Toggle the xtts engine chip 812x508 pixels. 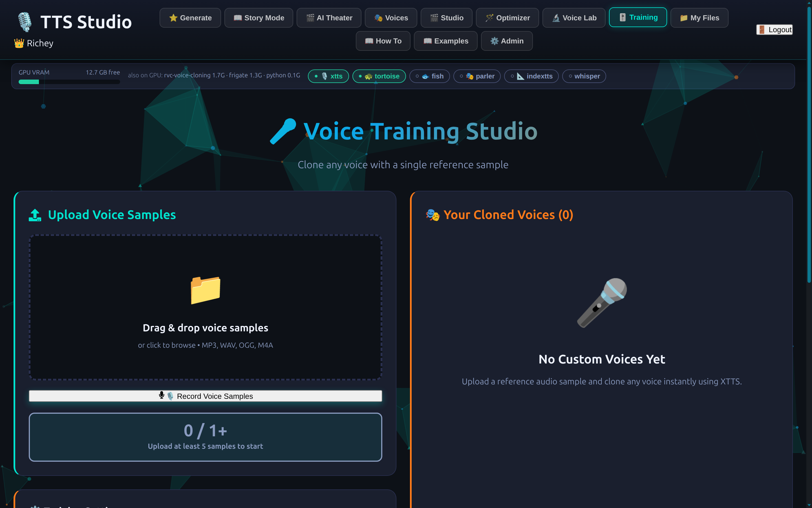coord(328,76)
